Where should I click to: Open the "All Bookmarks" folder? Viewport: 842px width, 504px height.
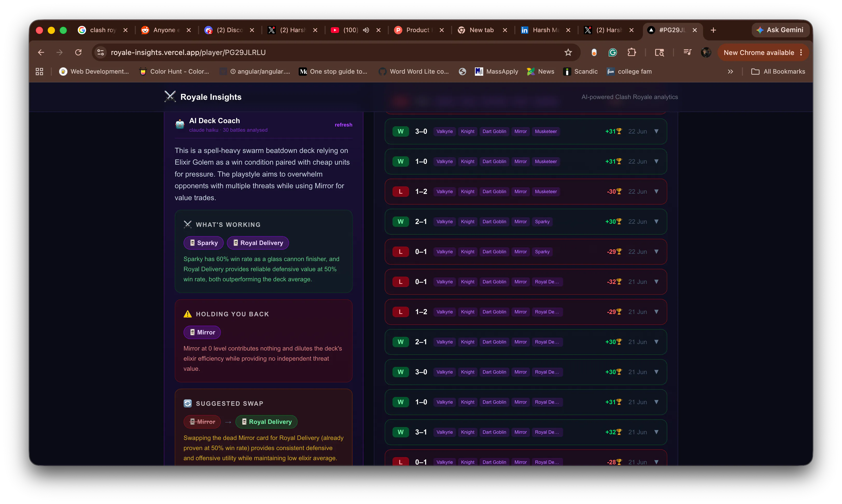tap(778, 71)
